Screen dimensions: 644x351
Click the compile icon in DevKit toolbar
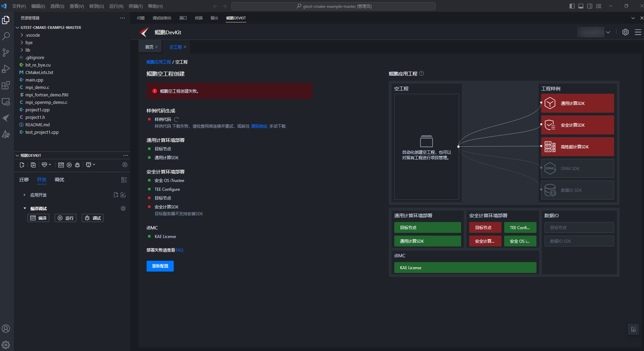click(61, 165)
